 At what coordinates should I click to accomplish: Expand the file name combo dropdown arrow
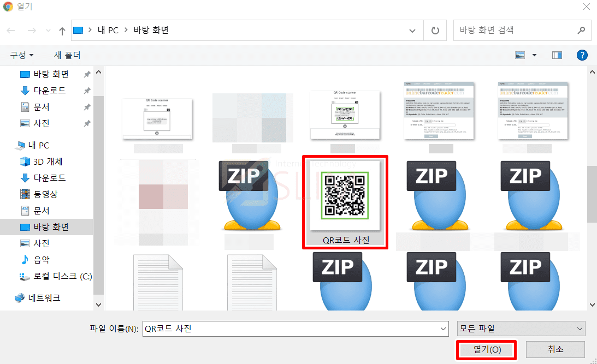(443, 329)
